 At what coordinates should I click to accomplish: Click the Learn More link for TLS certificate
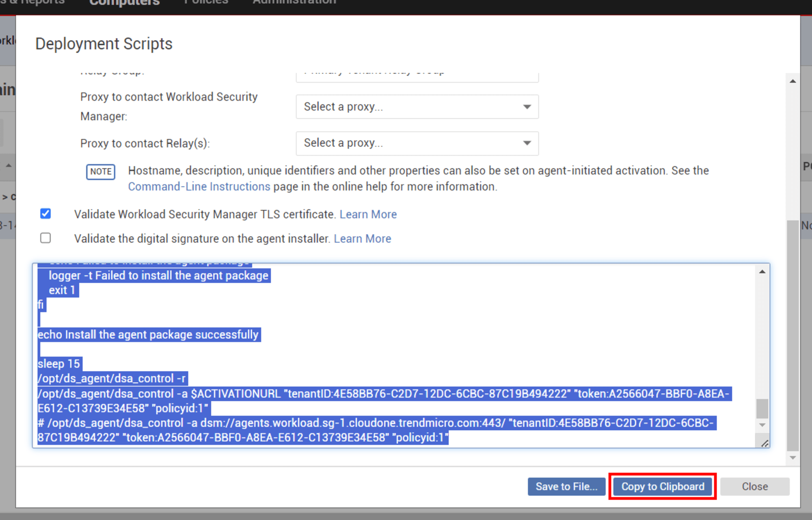(368, 213)
